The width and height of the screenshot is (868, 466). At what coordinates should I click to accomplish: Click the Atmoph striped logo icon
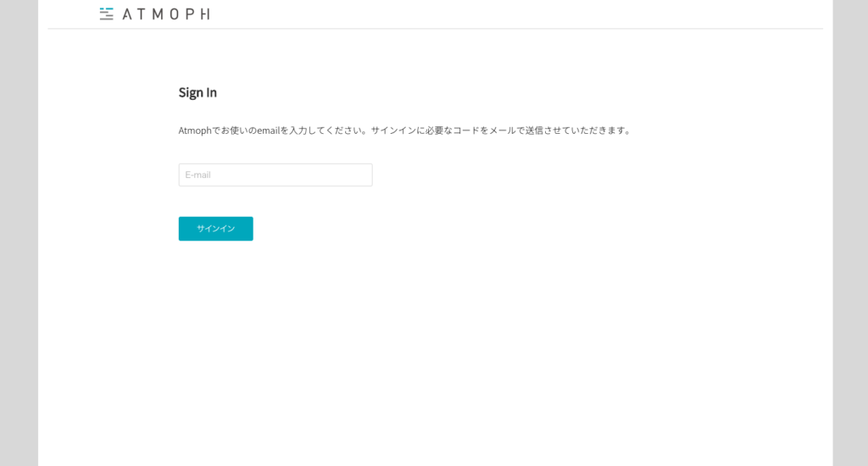pyautogui.click(x=106, y=14)
